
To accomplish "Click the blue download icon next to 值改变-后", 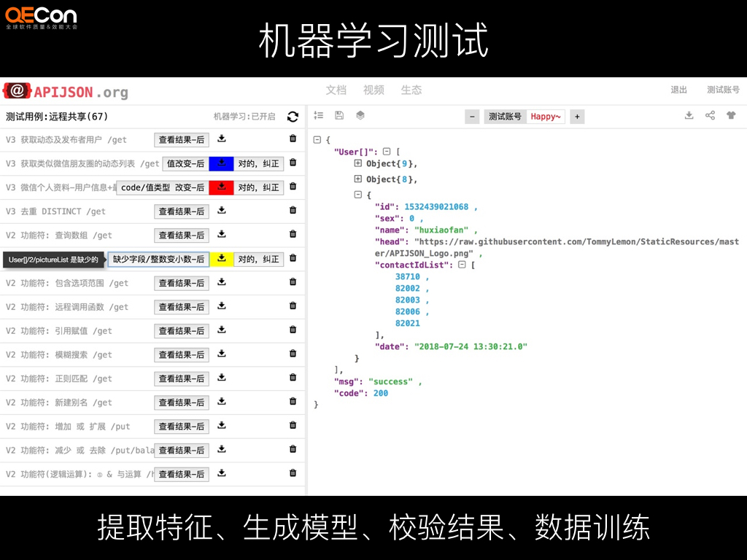I will click(221, 163).
